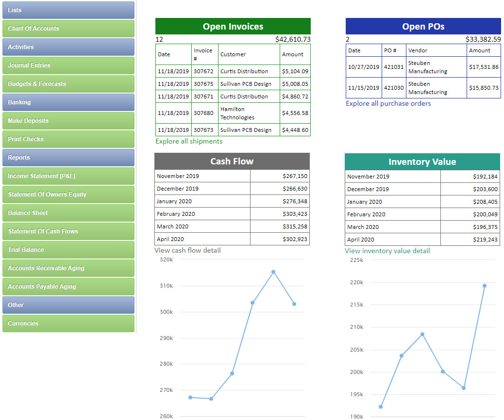Select Make Deposits from the sidebar
Image resolution: width=504 pixels, height=420 pixels.
[x=68, y=121]
